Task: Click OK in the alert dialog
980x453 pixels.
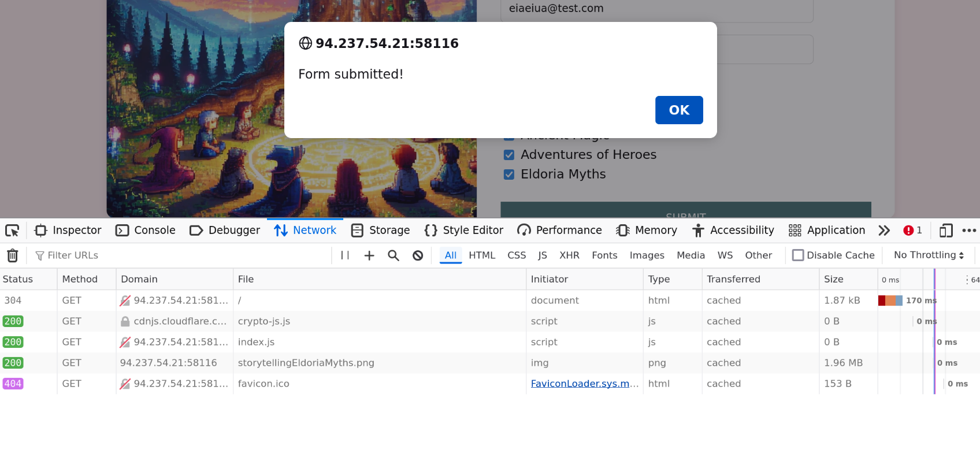Action: coord(679,110)
